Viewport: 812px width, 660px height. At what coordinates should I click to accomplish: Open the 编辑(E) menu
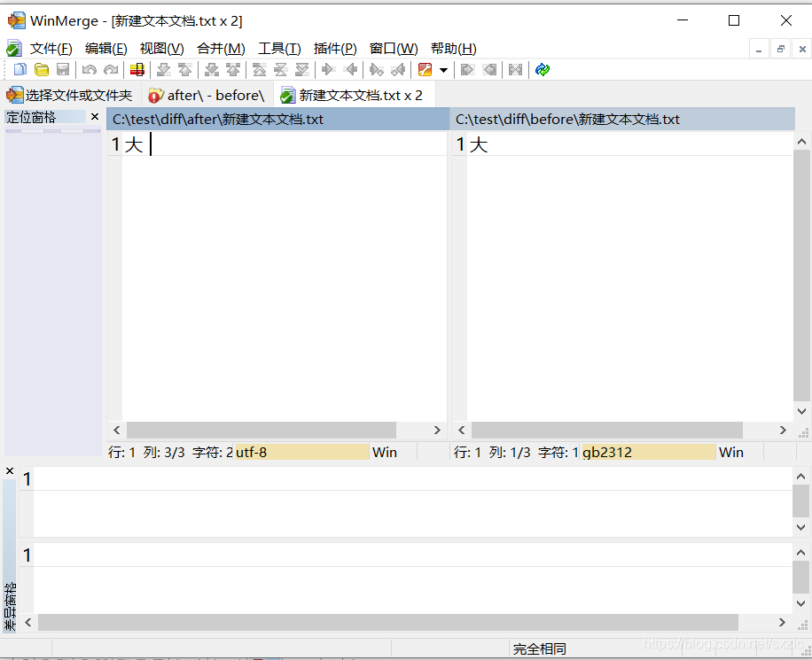pyautogui.click(x=105, y=49)
